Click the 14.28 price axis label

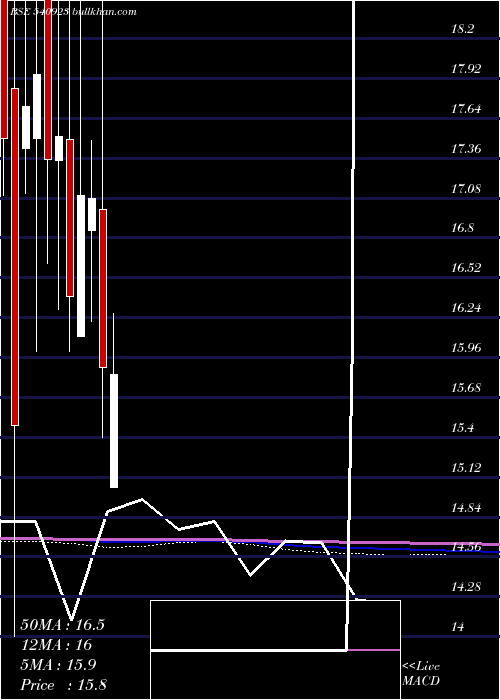click(466, 587)
